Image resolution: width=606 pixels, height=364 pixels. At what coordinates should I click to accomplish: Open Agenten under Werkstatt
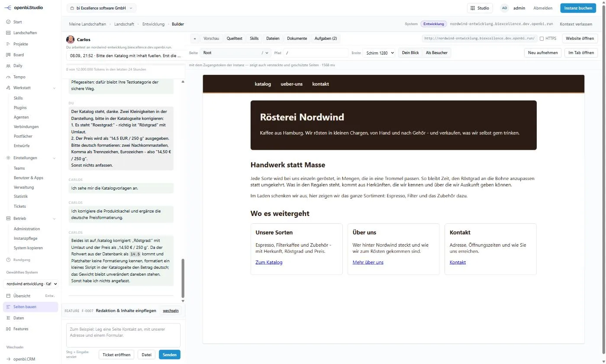click(21, 117)
